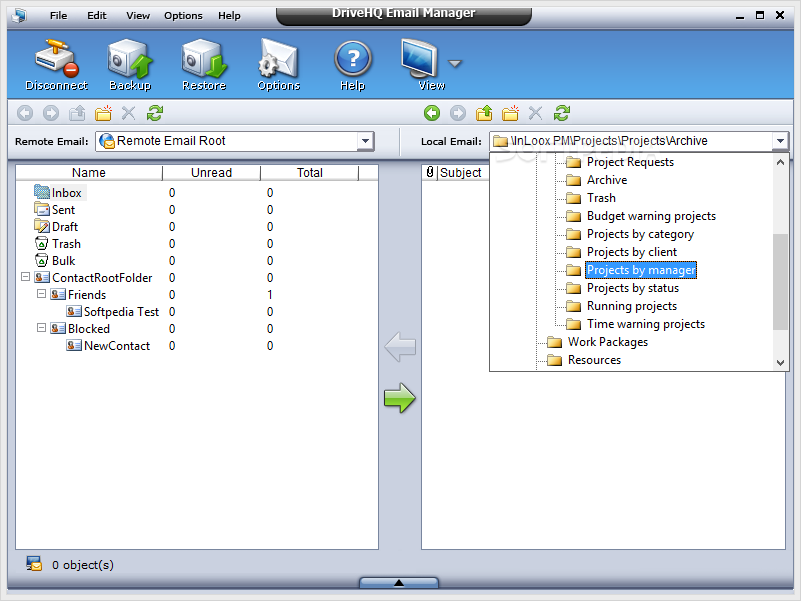The height and width of the screenshot is (601, 801).
Task: Choose Archive folder in dropdown list
Action: pyautogui.click(x=607, y=180)
